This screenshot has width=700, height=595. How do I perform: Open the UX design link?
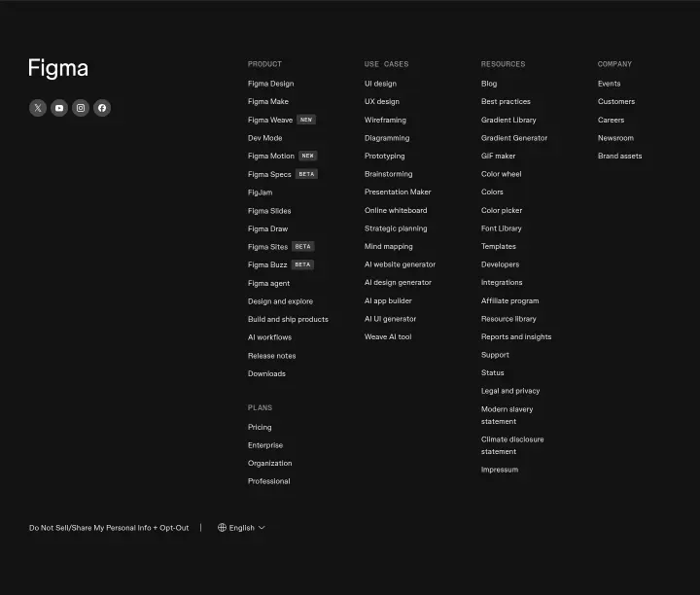(382, 102)
